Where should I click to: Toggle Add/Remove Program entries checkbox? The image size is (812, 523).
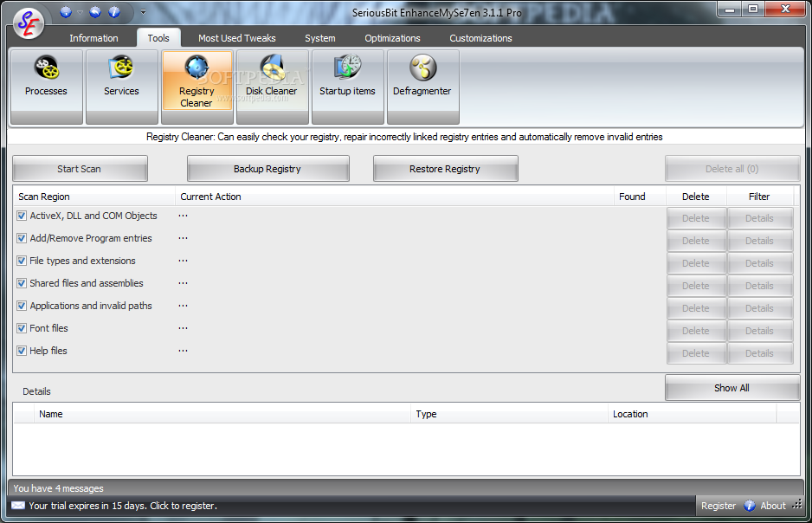click(22, 238)
